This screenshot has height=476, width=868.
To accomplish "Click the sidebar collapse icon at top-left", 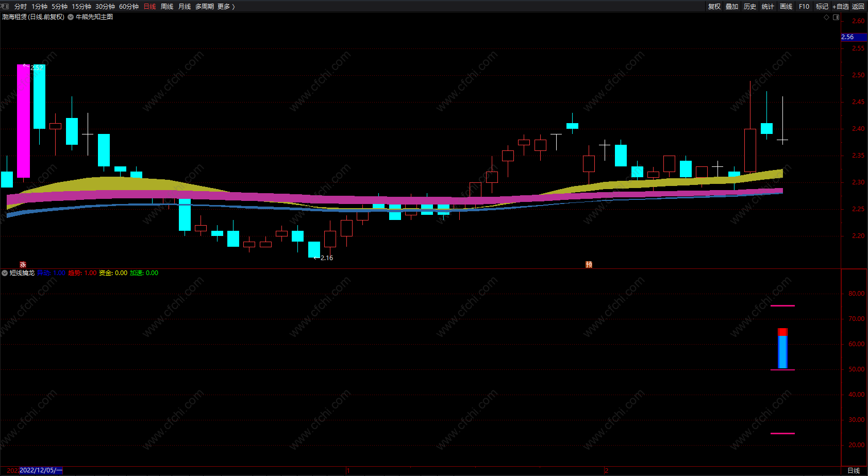I will pos(5,6).
